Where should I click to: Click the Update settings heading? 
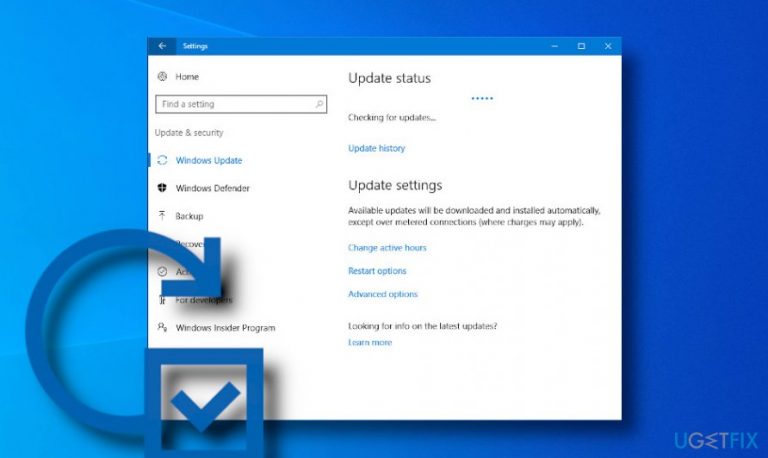coord(395,186)
